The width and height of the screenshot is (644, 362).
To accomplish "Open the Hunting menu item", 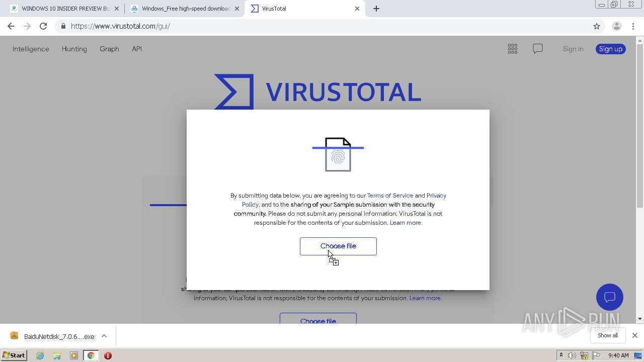I will (x=74, y=49).
